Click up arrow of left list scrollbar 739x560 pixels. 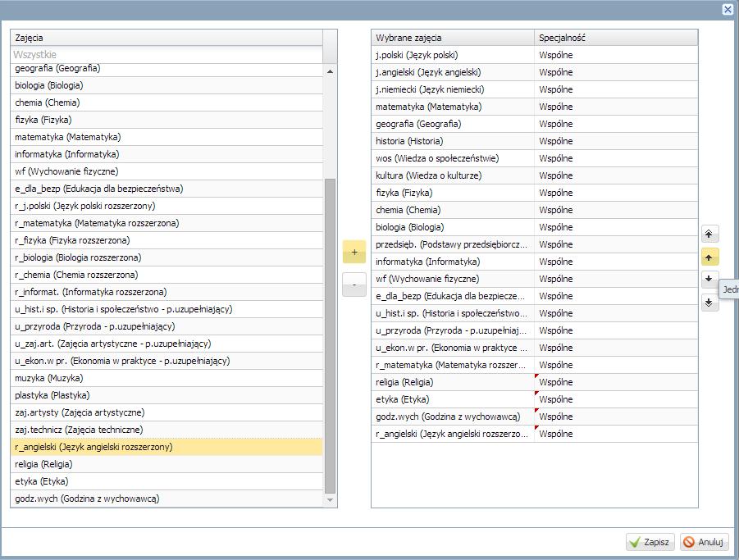tap(330, 71)
